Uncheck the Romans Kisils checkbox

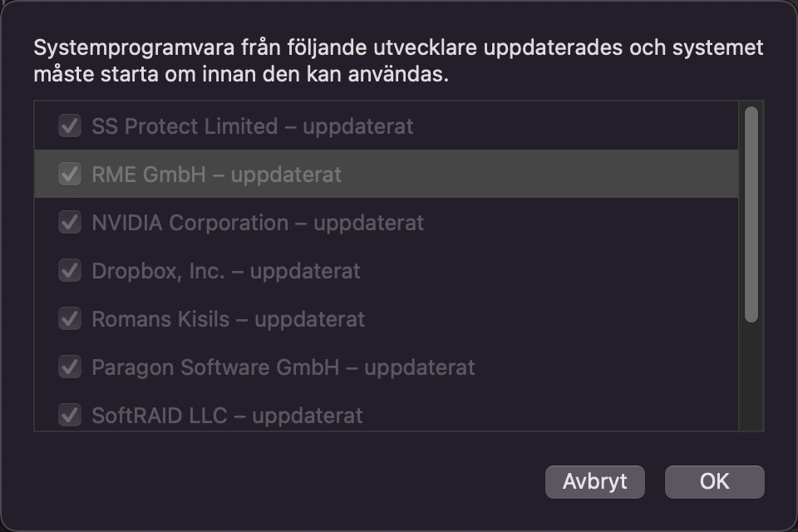[69, 319]
